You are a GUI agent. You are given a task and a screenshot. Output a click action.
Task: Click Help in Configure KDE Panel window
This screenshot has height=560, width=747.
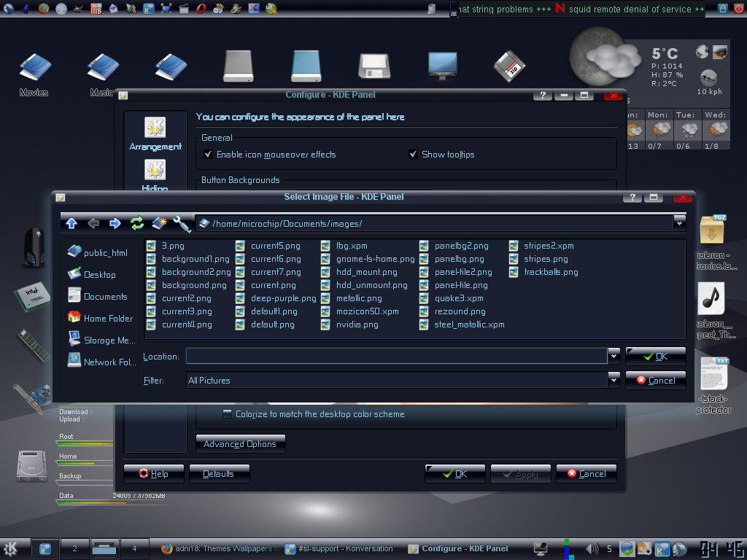coord(153,473)
